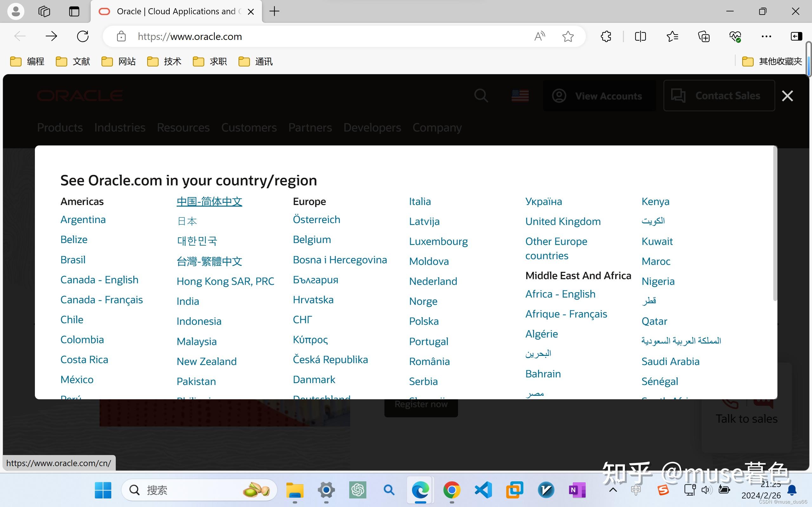Viewport: 812px width, 507px height.
Task: Open the Collections icon in the toolbar
Action: (703, 36)
